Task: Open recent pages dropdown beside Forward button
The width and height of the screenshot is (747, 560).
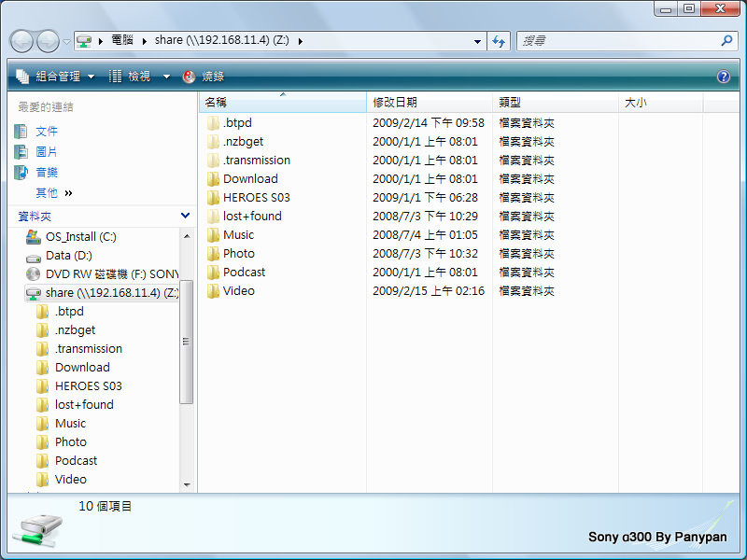Action: (66, 41)
